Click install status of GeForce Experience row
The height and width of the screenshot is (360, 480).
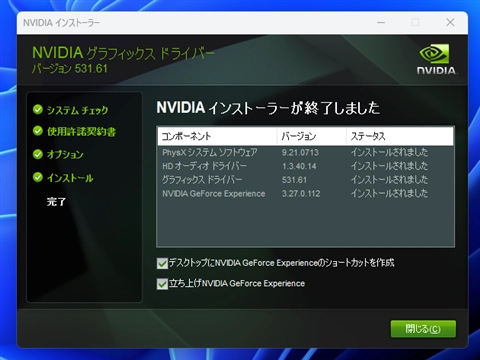389,193
